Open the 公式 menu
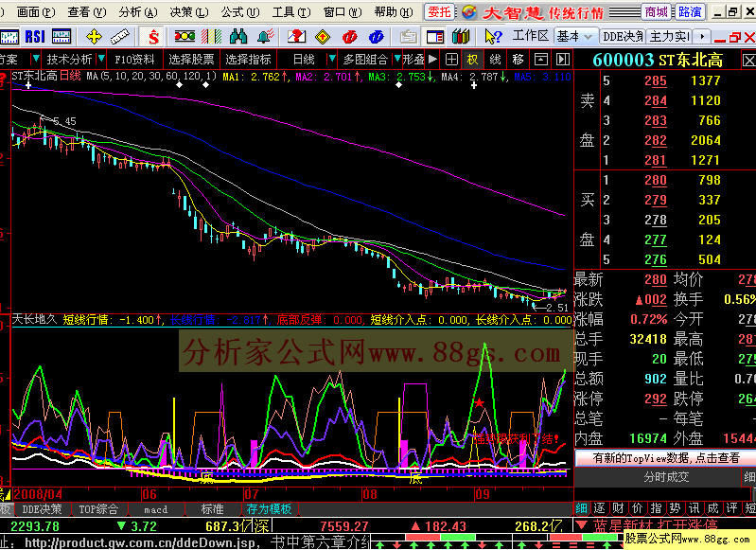Screen dimensions: 756x550 click(x=239, y=12)
